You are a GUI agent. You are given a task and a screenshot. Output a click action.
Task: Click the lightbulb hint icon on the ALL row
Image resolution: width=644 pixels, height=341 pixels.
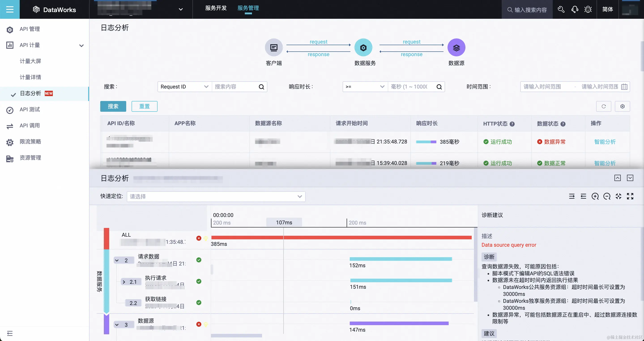(x=205, y=238)
